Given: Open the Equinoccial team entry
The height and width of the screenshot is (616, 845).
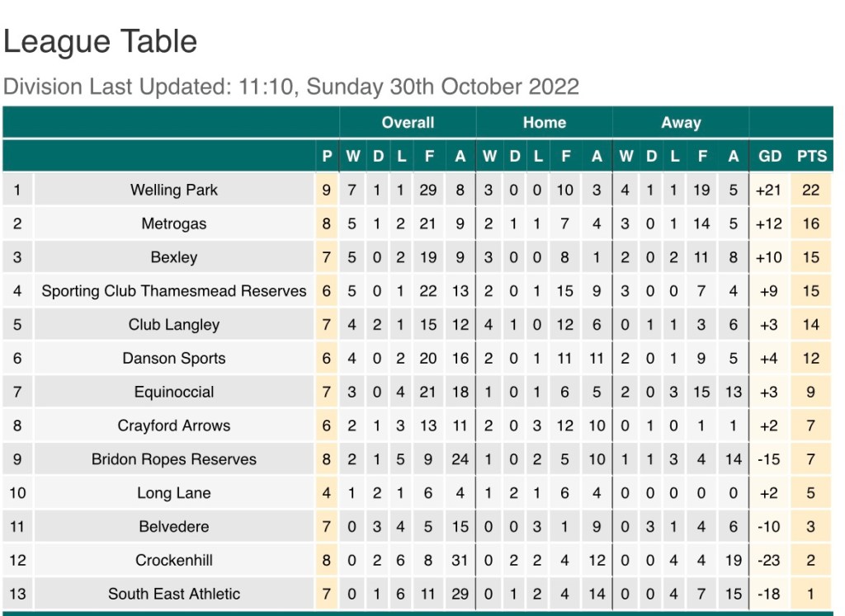Looking at the screenshot, I should [x=174, y=392].
